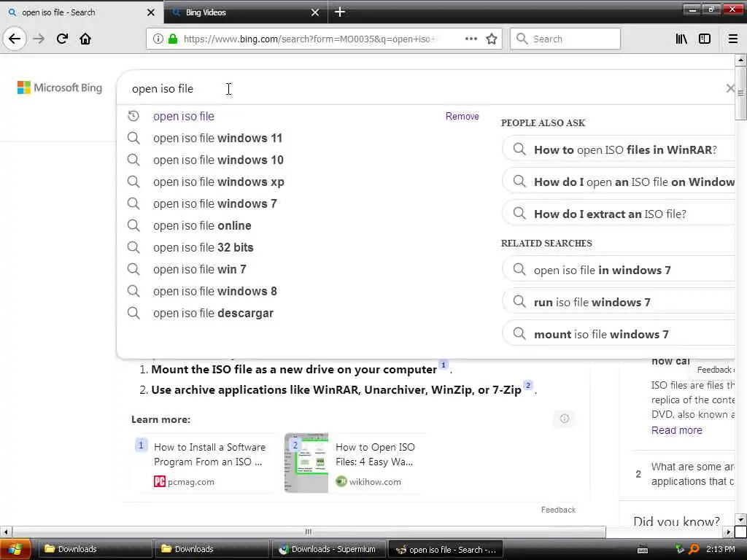The height and width of the screenshot is (560, 747).
Task: Click the wikihow article thumbnail image
Action: pyautogui.click(x=306, y=463)
